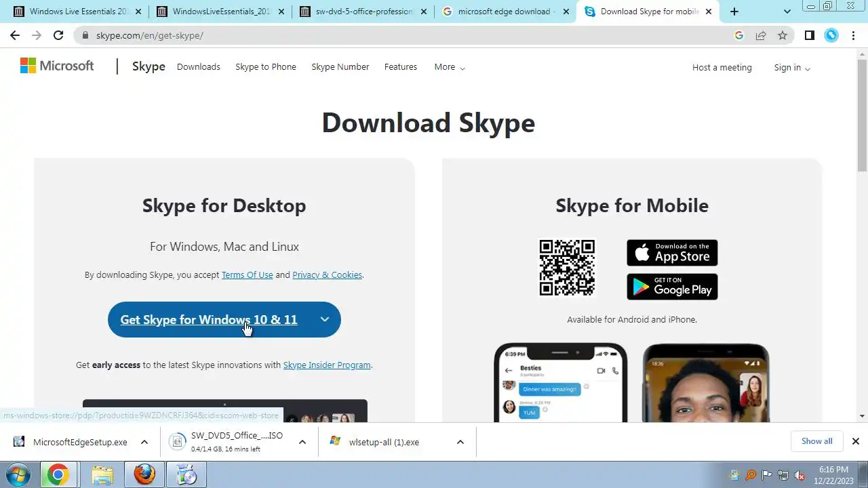Viewport: 868px width, 488px height.
Task: Click the QR code for Skype mobile
Action: pos(567,267)
